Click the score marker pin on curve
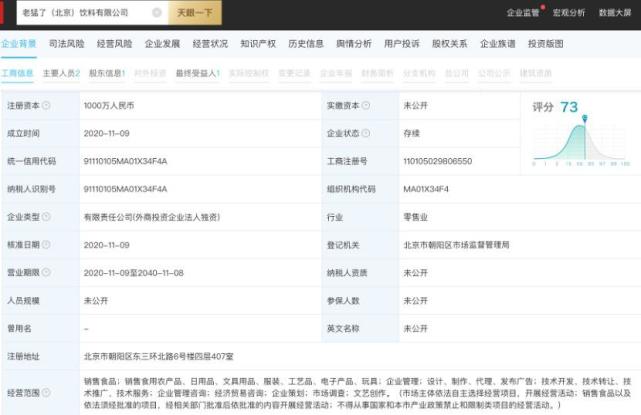Viewport: 641px width, 415px height. tap(585, 119)
